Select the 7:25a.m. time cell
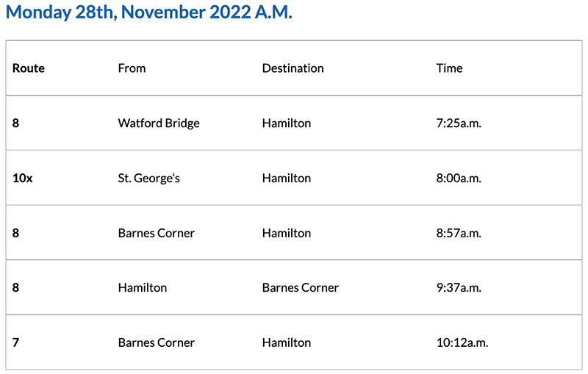Screen dimensions: 588x374 pyautogui.click(x=459, y=123)
